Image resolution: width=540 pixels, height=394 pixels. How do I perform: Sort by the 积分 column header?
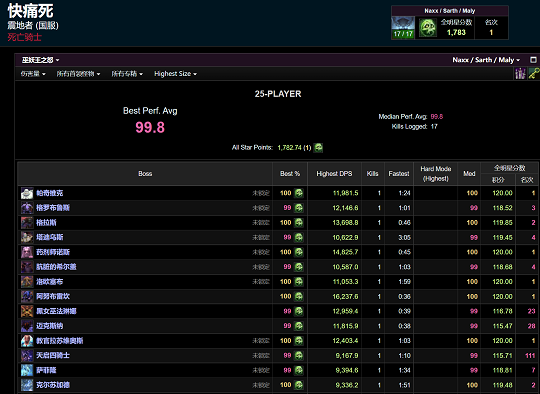click(498, 180)
